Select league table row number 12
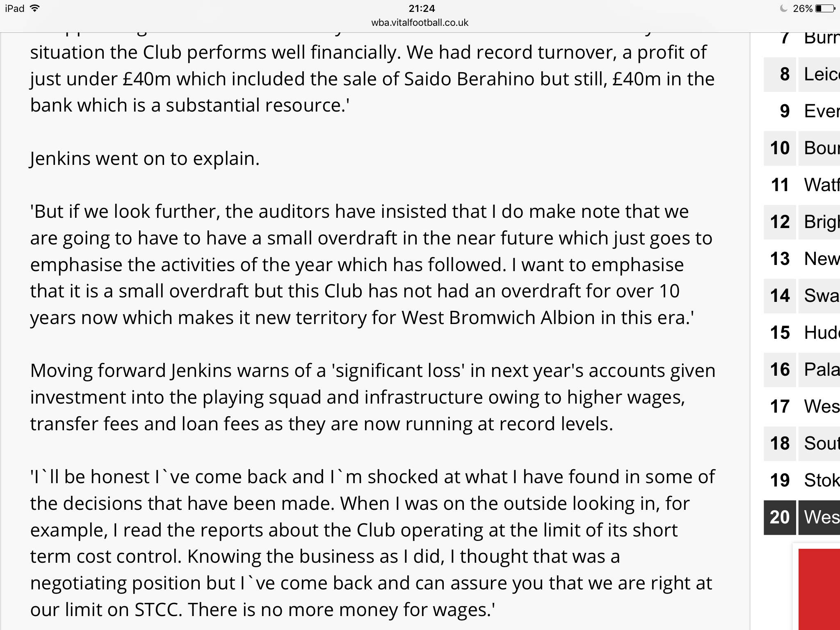The width and height of the screenshot is (840, 630). [802, 222]
